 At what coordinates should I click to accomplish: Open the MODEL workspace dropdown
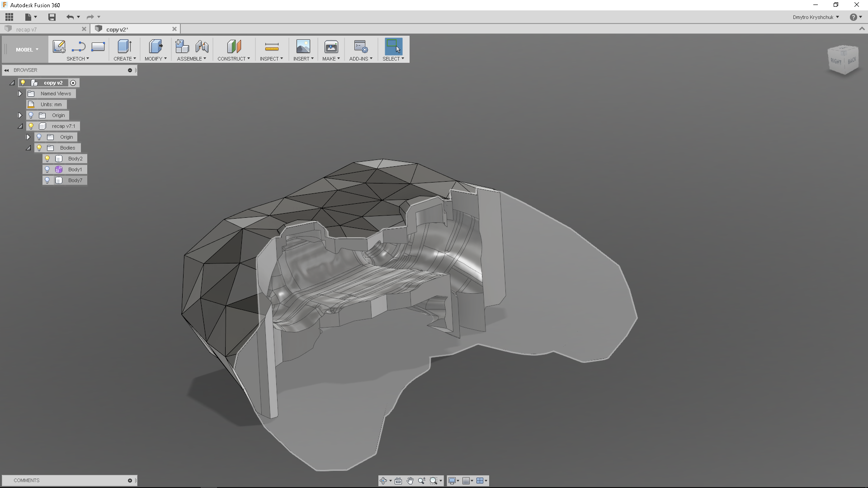(27, 50)
